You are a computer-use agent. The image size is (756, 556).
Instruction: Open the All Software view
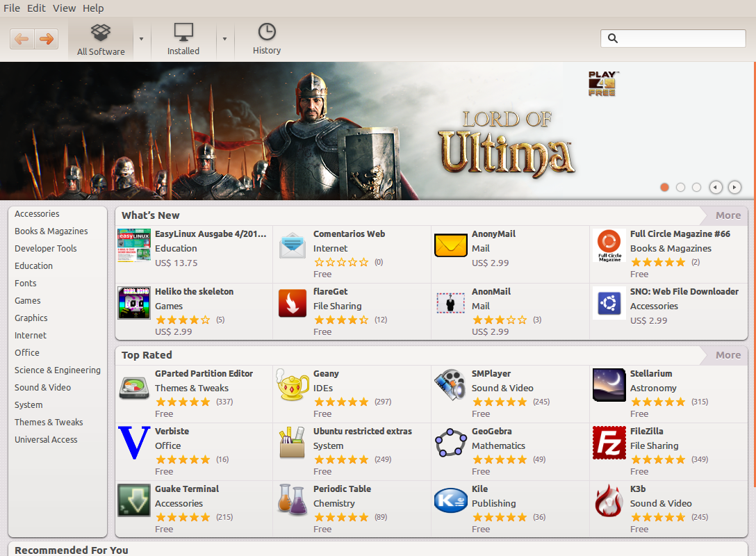[101, 40]
